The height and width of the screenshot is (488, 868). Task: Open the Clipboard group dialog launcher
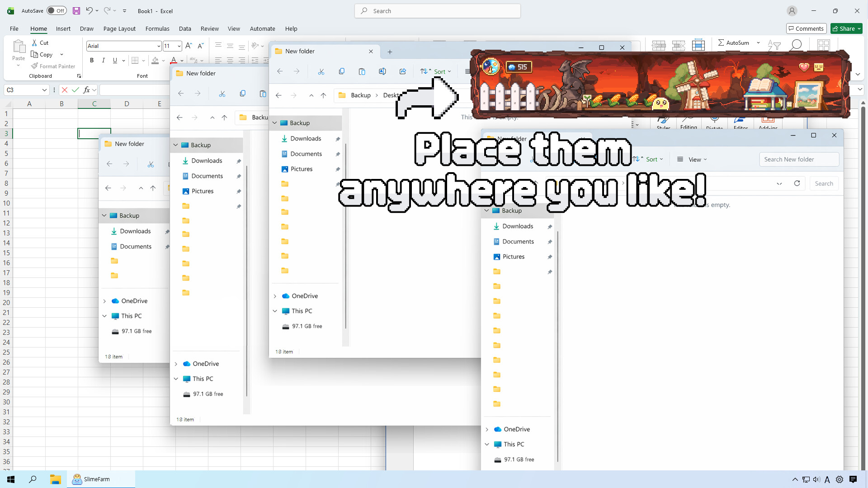point(79,76)
